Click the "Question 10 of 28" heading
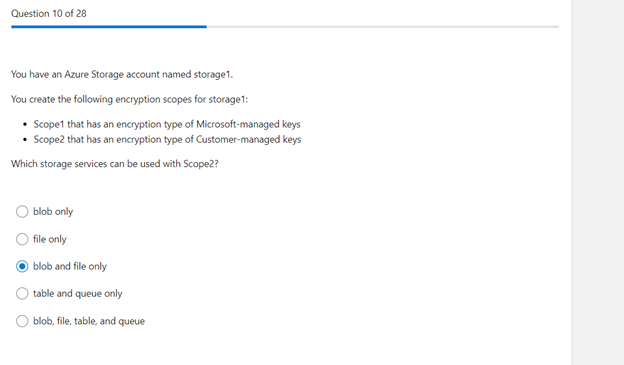624x365 pixels. [x=49, y=14]
